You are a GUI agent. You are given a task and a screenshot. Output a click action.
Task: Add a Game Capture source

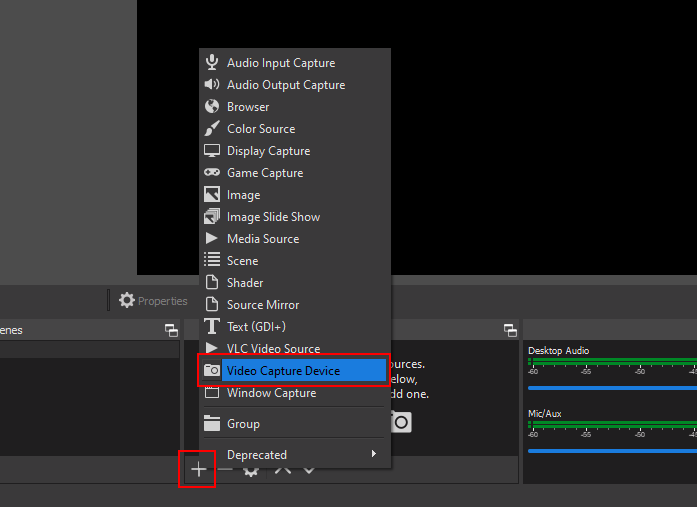click(x=295, y=173)
